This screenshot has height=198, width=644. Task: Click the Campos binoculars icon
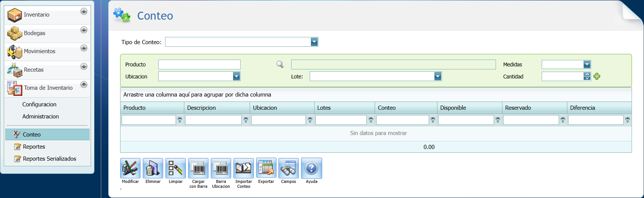pos(289,168)
